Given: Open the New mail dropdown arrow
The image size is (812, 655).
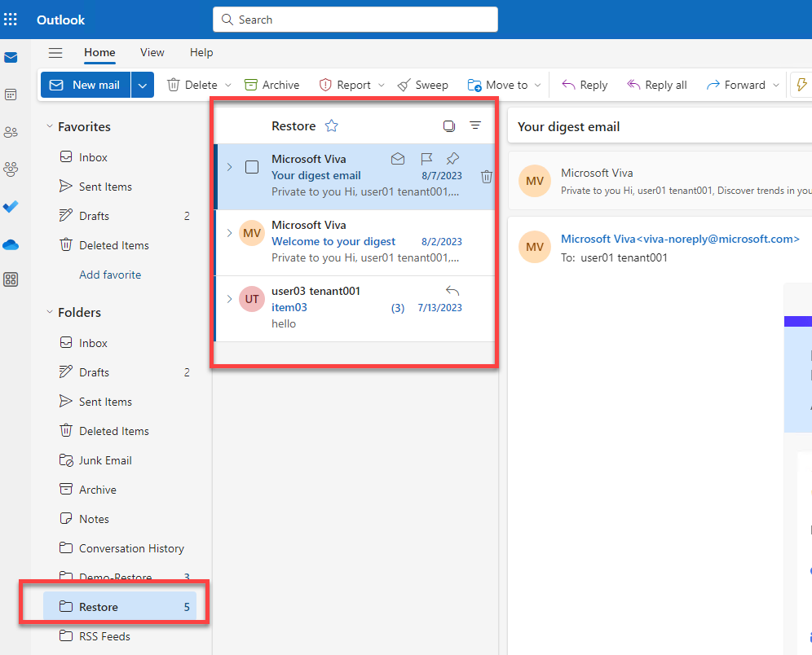Looking at the screenshot, I should point(143,85).
